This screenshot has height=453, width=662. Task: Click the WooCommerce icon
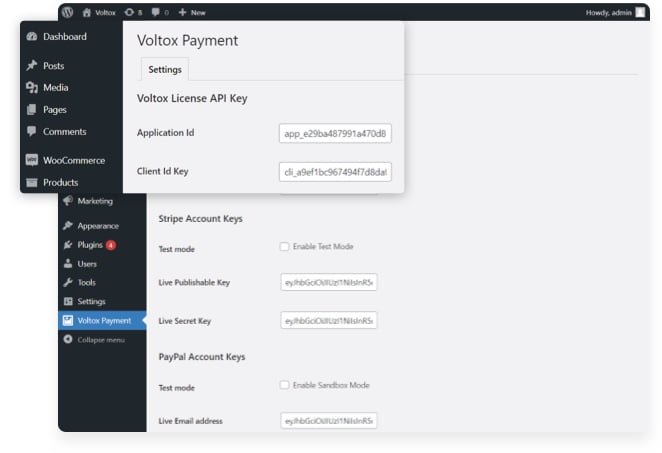tap(32, 160)
